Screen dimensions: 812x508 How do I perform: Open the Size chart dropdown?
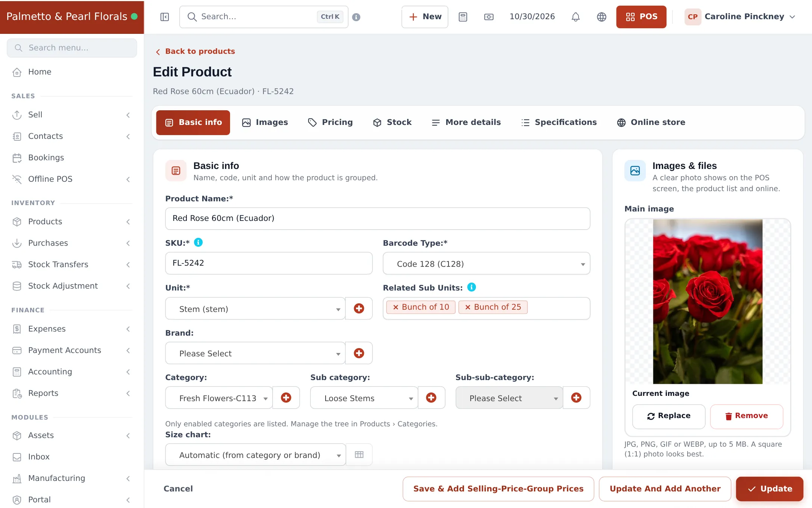point(256,455)
